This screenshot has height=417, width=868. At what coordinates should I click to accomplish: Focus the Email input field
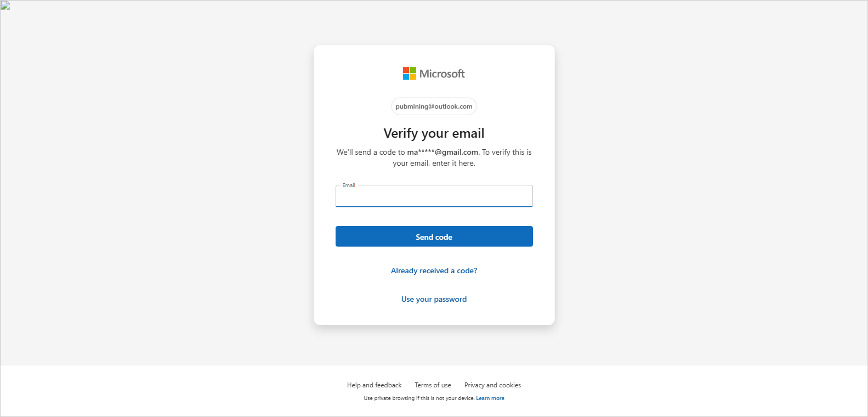[x=434, y=197]
